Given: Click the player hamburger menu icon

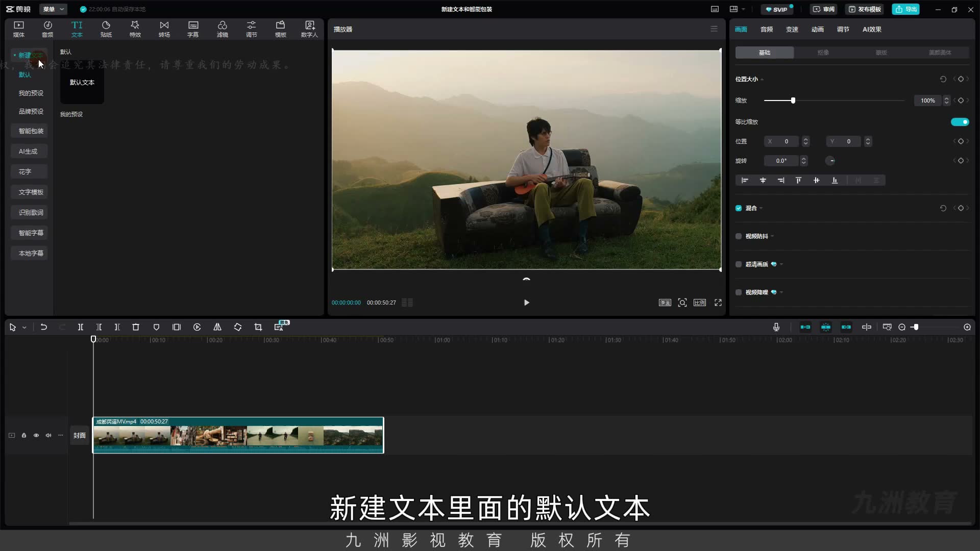Looking at the screenshot, I should (714, 29).
